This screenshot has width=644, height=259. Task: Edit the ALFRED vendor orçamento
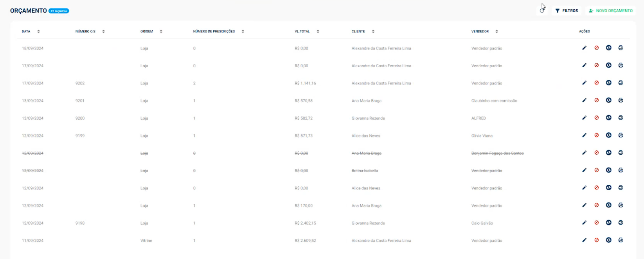pos(584,118)
